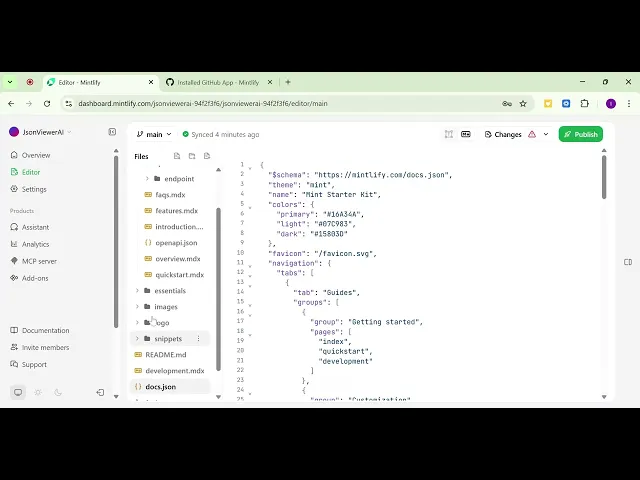The height and width of the screenshot is (480, 640).
Task: Open openapi.json file
Action: [176, 242]
